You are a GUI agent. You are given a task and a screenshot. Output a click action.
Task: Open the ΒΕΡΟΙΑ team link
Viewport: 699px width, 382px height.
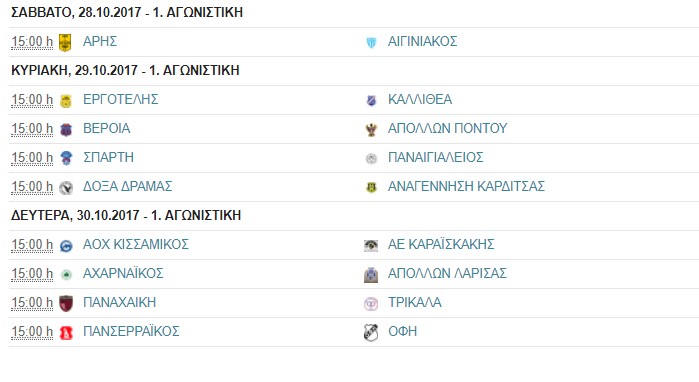pyautogui.click(x=107, y=128)
